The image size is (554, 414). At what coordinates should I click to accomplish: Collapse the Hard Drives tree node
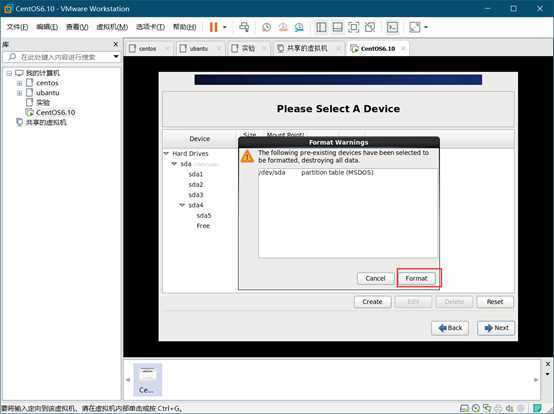coord(166,154)
